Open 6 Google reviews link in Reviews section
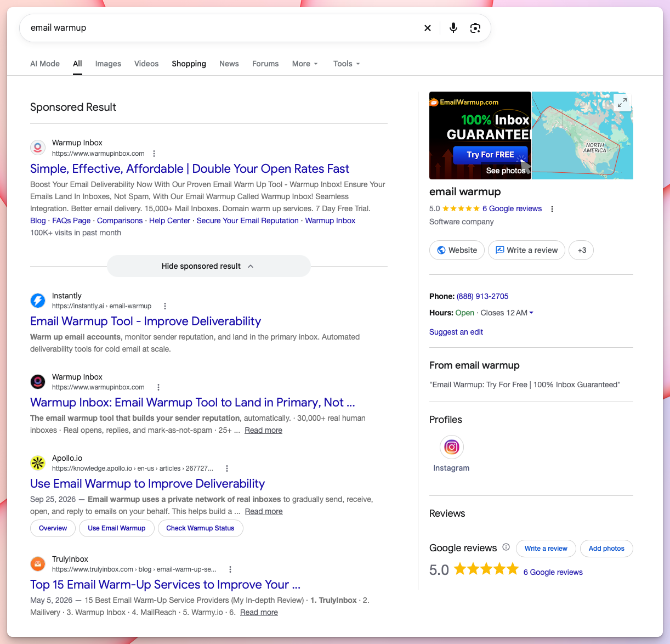 (553, 572)
